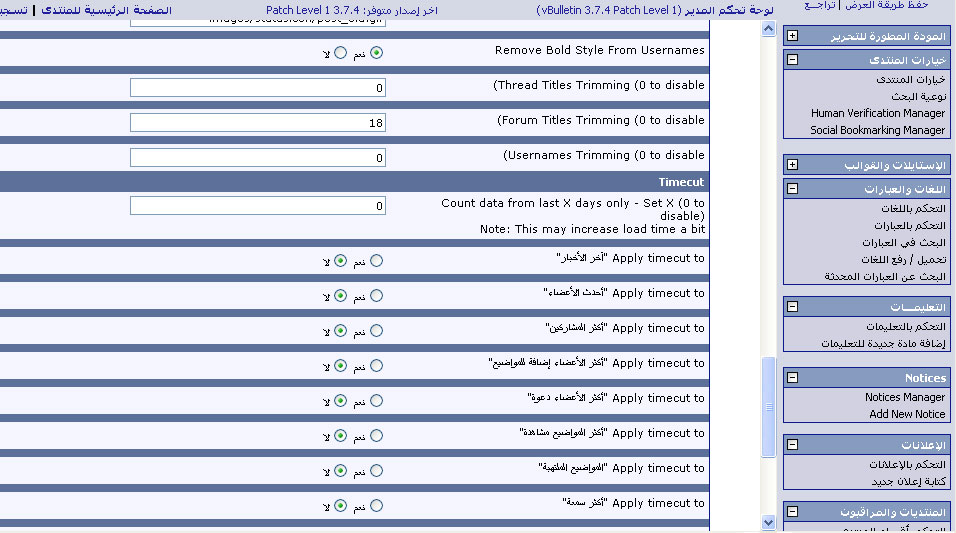Collapse the Notices section minus icon
This screenshot has height=533, width=956.
792,378
